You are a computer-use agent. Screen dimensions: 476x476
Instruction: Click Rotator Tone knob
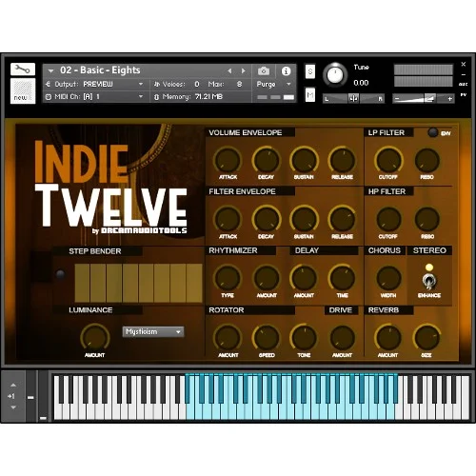point(304,338)
